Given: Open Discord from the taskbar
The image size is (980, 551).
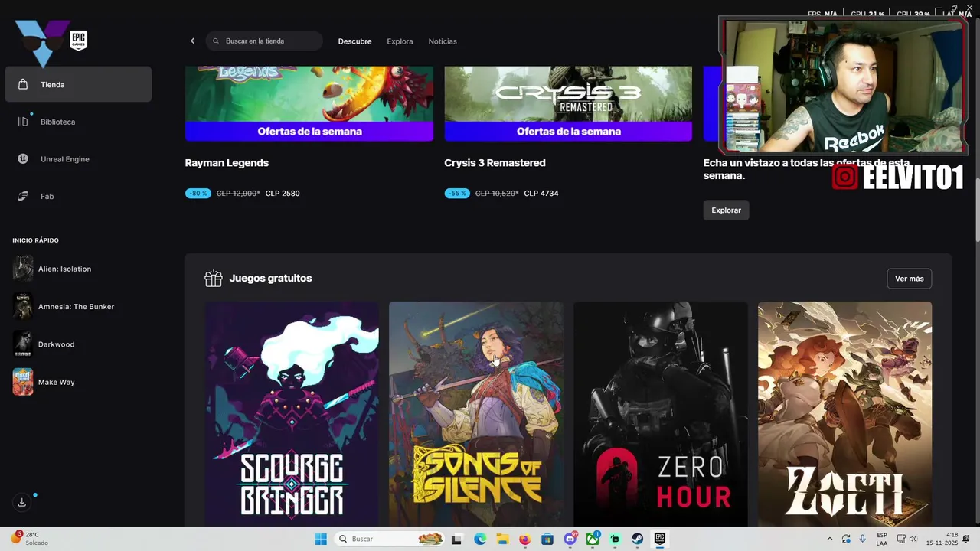Looking at the screenshot, I should 570,539.
